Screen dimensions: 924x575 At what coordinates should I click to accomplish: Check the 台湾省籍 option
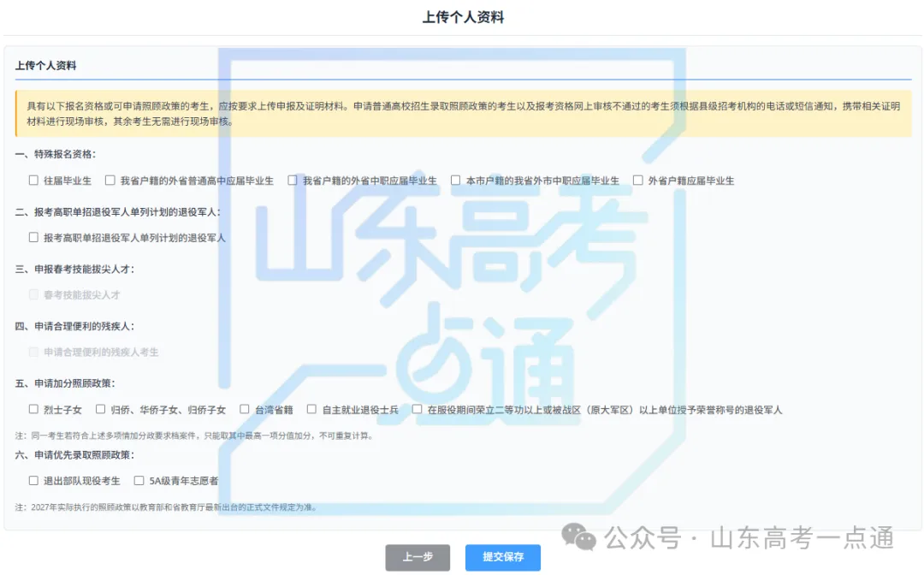[x=245, y=409]
